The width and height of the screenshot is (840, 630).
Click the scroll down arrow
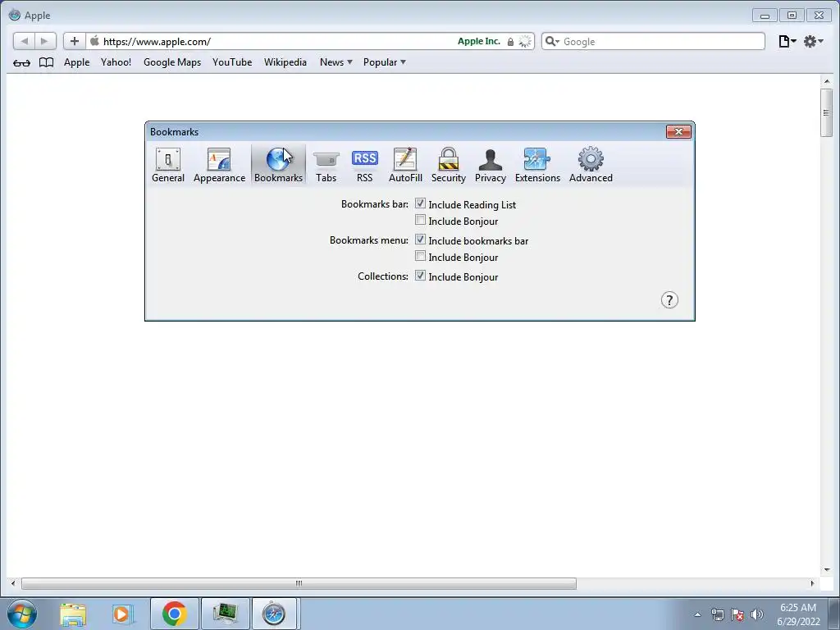tap(827, 570)
